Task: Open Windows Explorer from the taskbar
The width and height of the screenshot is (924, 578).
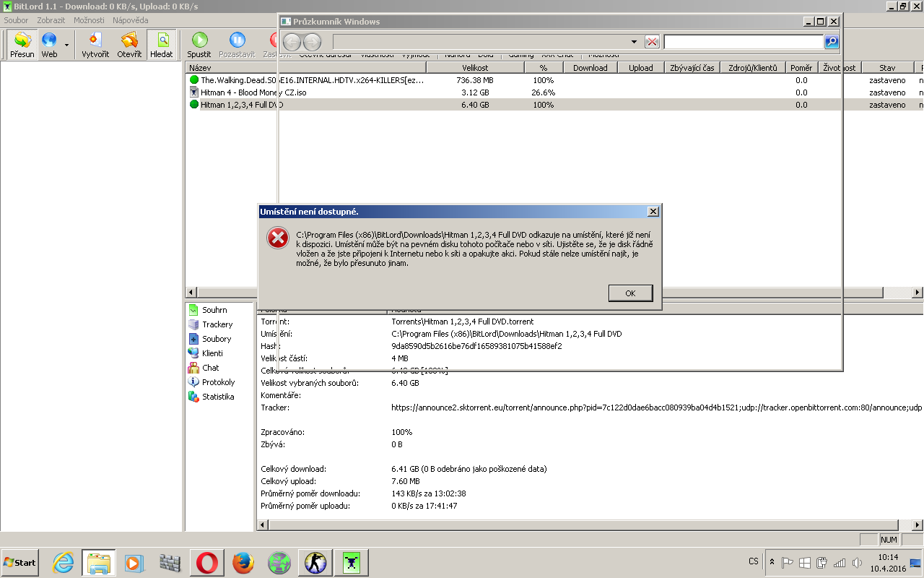Action: [x=98, y=562]
